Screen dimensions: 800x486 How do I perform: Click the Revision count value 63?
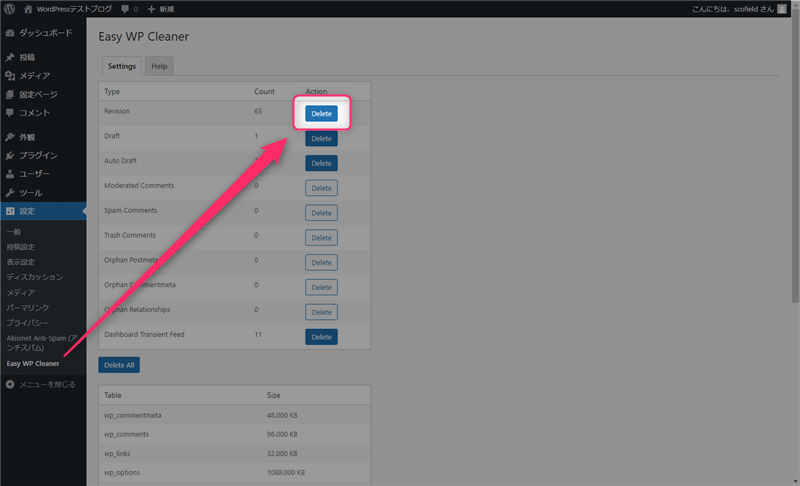click(258, 111)
